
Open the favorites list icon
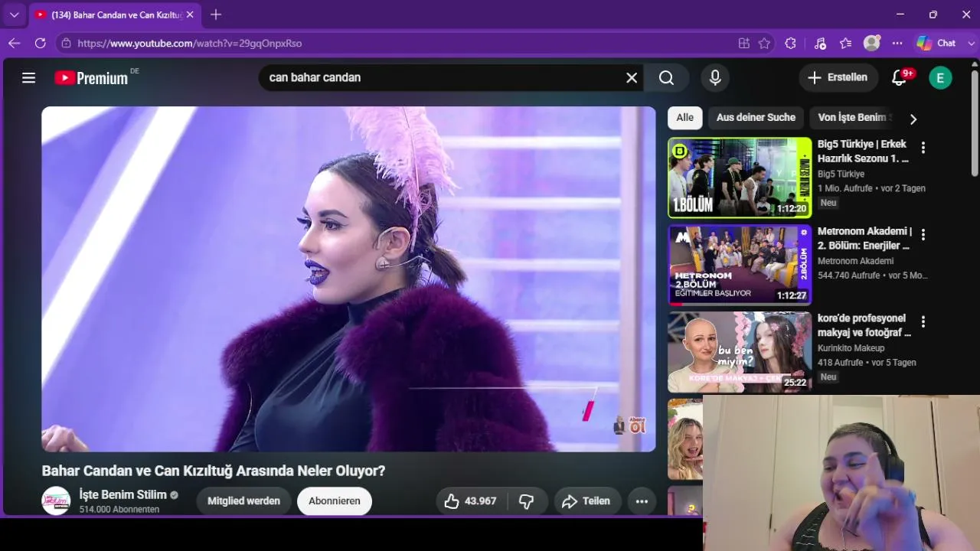point(845,44)
